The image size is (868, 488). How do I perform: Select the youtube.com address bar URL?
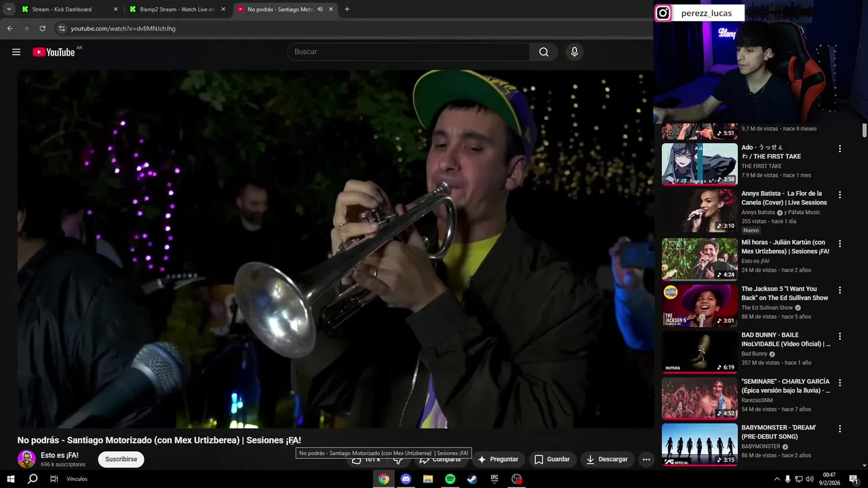pyautogui.click(x=123, y=28)
